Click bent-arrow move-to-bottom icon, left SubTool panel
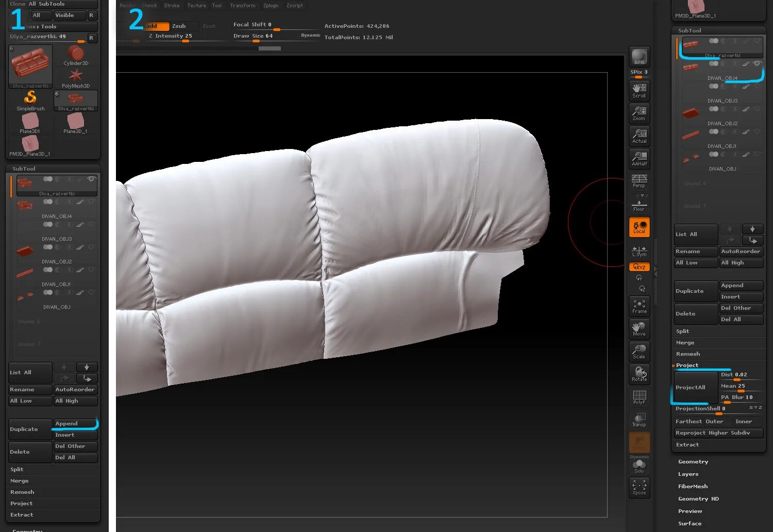Image resolution: width=773 pixels, height=532 pixels. point(87,378)
